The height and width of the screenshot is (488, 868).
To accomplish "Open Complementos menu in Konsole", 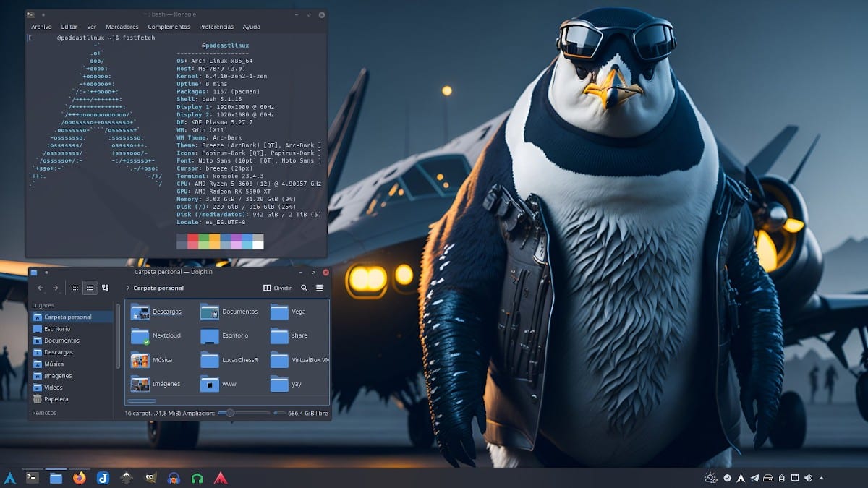I will (x=169, y=27).
